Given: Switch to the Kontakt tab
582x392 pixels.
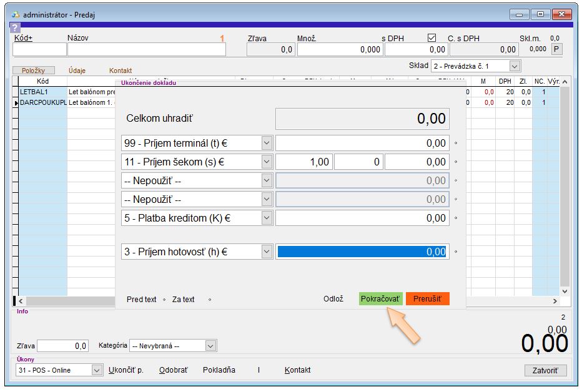Looking at the screenshot, I should (121, 71).
